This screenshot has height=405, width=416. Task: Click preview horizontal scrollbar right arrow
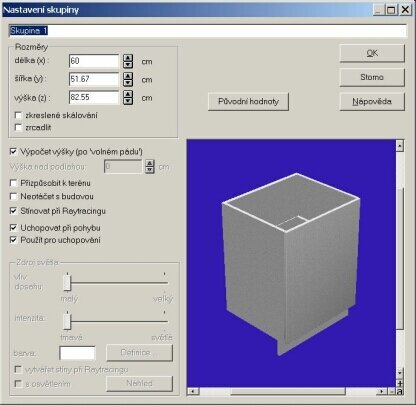coord(382,391)
